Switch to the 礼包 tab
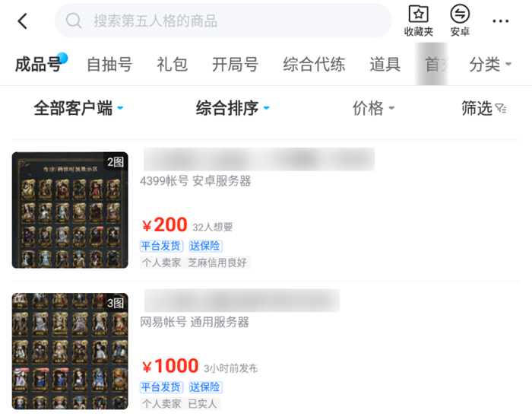The image size is (532, 420). [x=172, y=64]
